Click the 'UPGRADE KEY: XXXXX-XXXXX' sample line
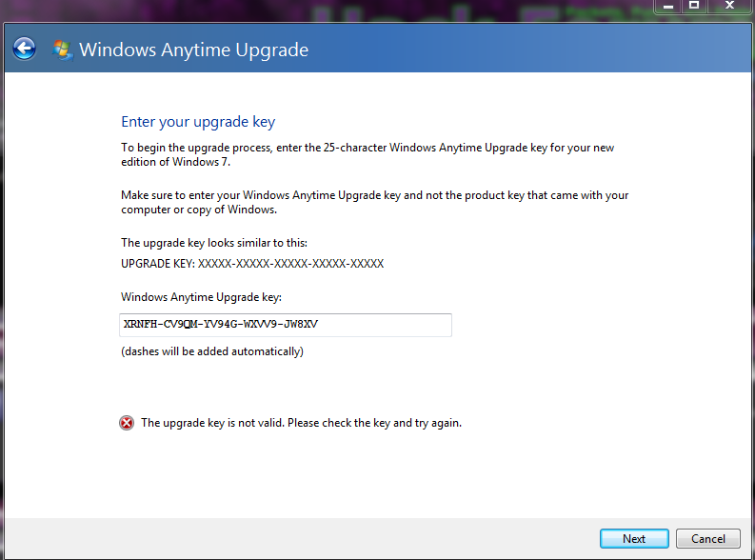 pos(252,264)
